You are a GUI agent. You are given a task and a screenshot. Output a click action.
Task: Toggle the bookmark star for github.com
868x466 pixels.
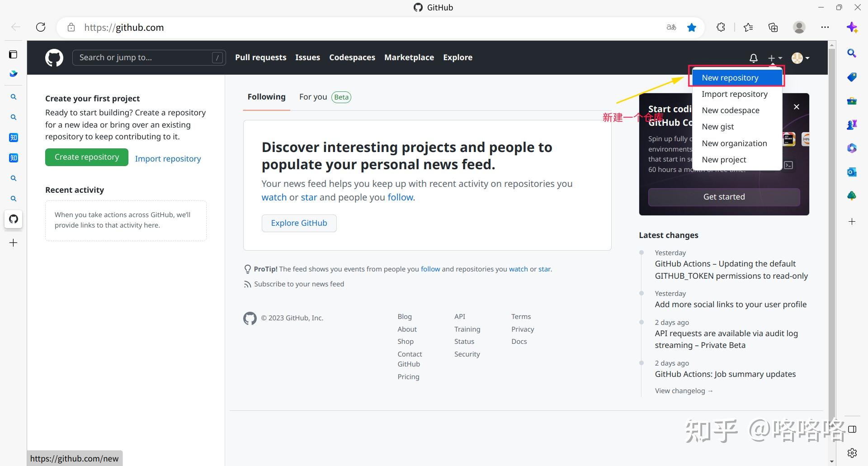(x=692, y=27)
